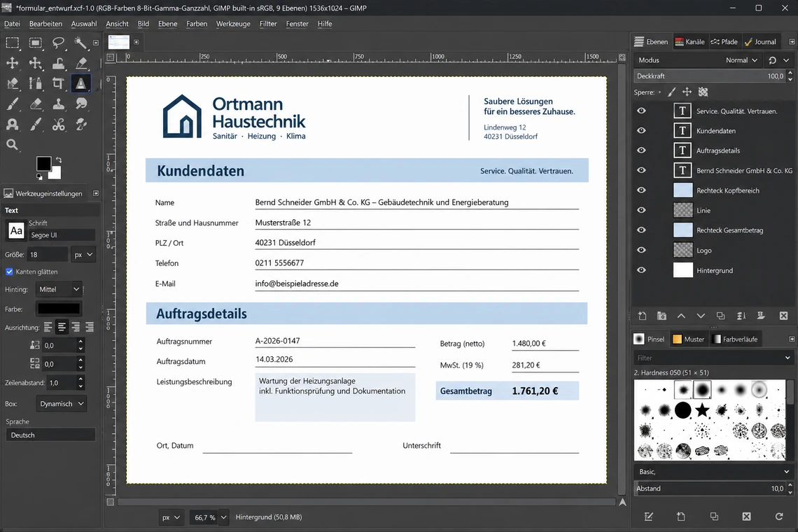
Task: Duplicate the selected layer
Action: click(x=720, y=316)
